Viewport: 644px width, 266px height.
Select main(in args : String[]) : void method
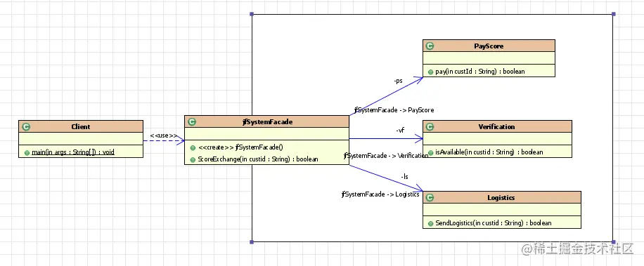(x=72, y=152)
